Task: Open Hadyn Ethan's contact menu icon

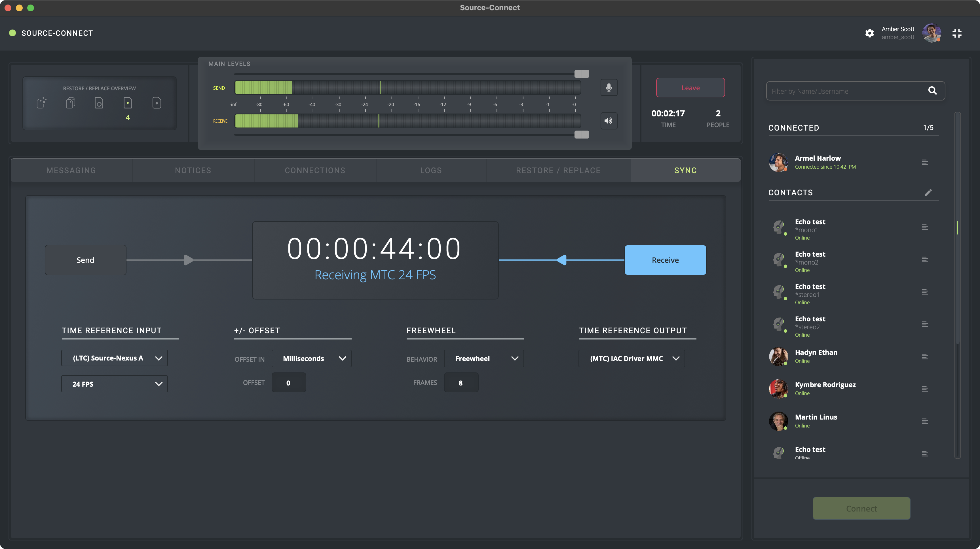Action: point(925,357)
